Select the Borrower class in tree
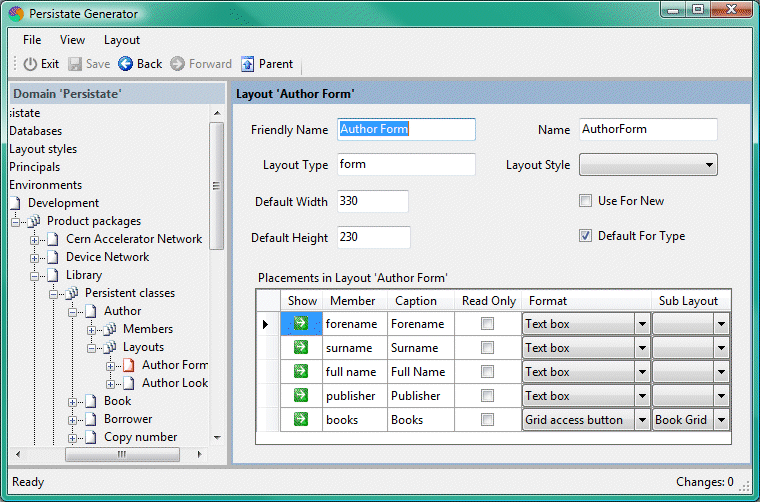This screenshot has height=502, width=760. click(128, 419)
